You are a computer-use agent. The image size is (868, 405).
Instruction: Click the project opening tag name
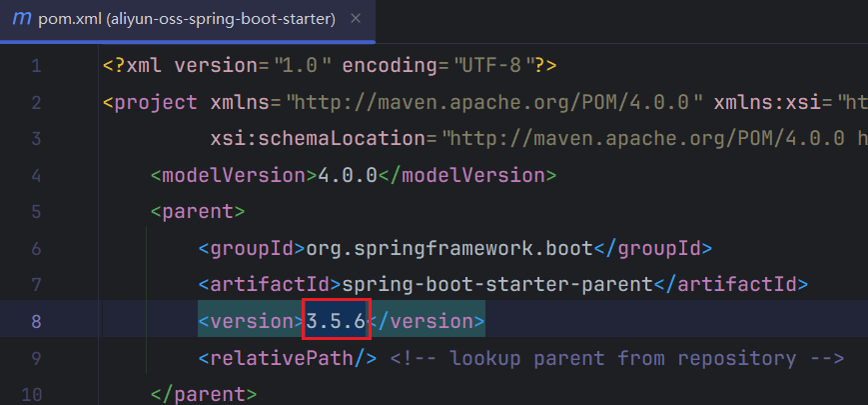click(x=160, y=102)
